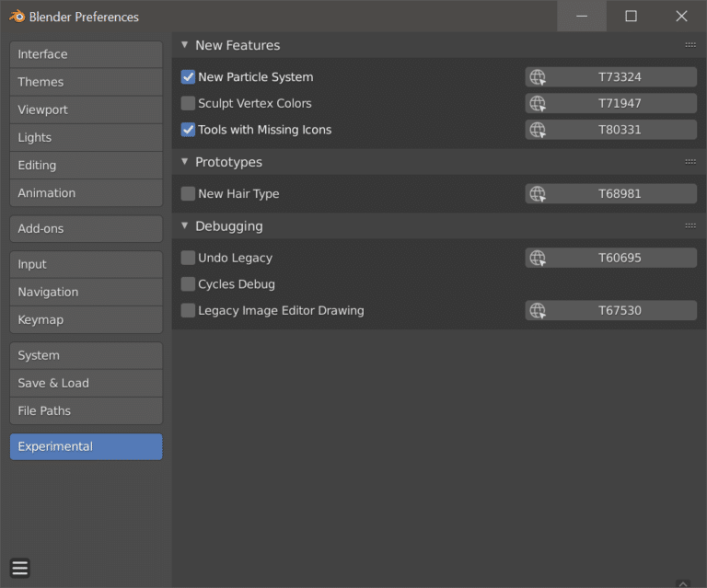
Task: Grab the Debugging panel drag handle
Action: click(690, 225)
